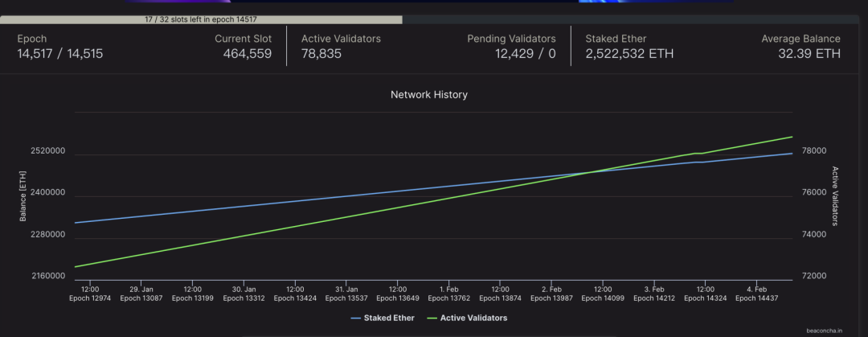Click the Pending Validators value 12,429 / 0

525,54
